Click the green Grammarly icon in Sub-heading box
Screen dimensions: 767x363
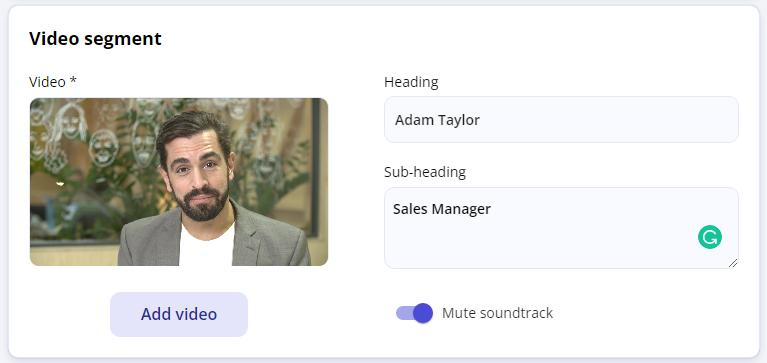pyautogui.click(x=710, y=237)
